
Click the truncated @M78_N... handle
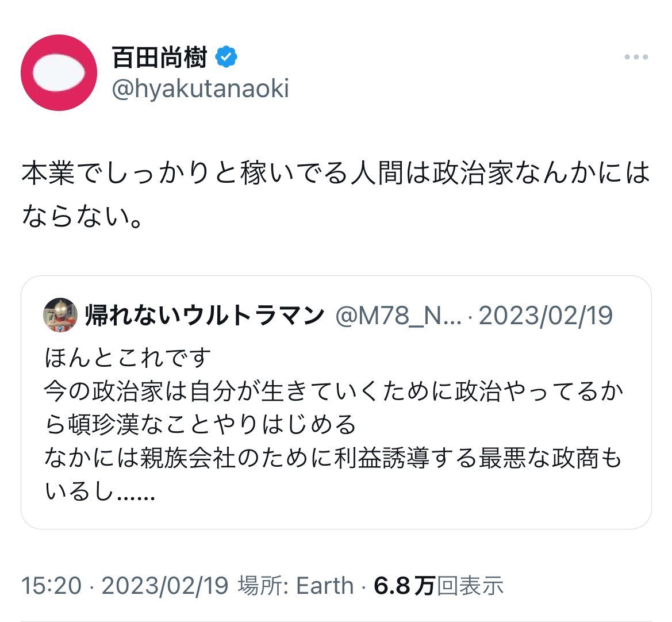point(398,316)
